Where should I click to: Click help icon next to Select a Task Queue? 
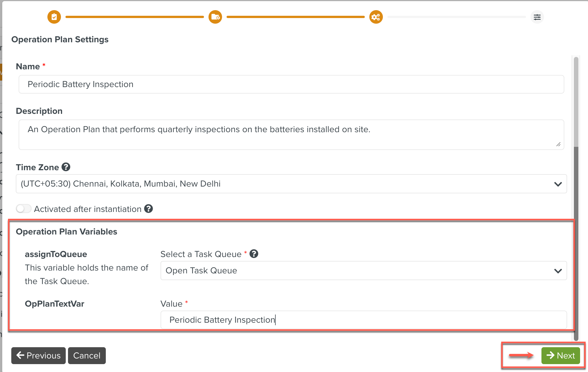tap(254, 254)
